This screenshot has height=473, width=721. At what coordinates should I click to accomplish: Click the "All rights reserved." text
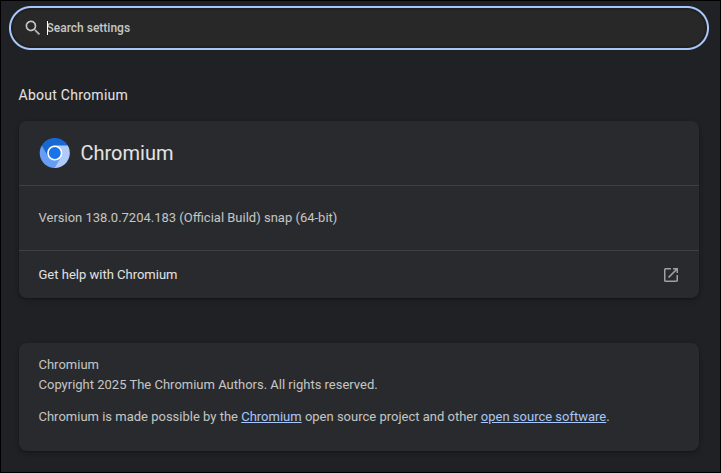(324, 384)
